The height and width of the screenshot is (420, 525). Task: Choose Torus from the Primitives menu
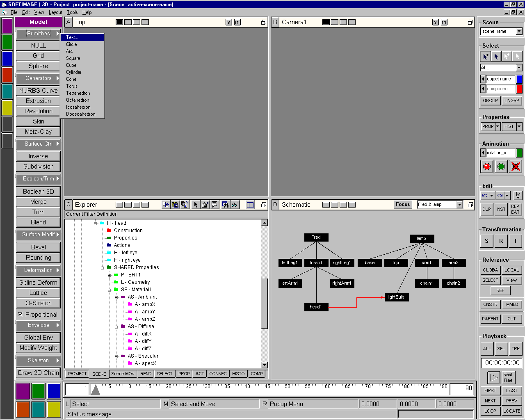click(x=72, y=86)
